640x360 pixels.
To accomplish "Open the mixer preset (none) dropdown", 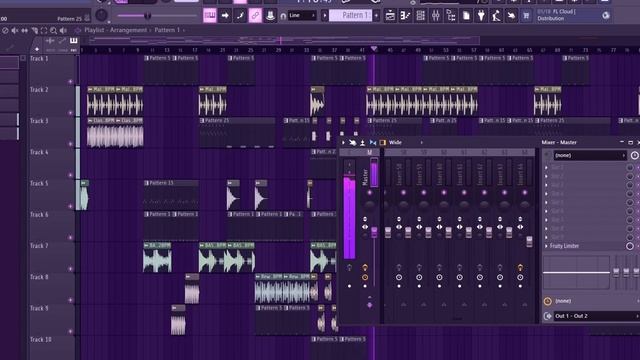I will pos(590,156).
